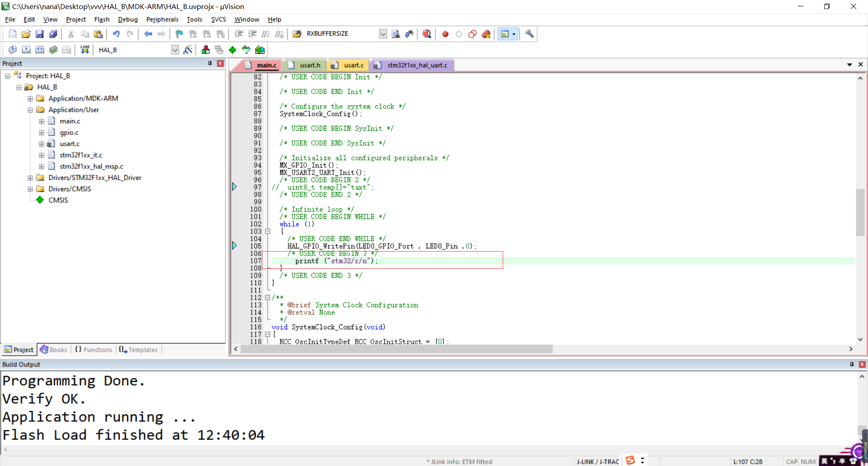
Task: Switch to Books panel tab
Action: (x=54, y=350)
